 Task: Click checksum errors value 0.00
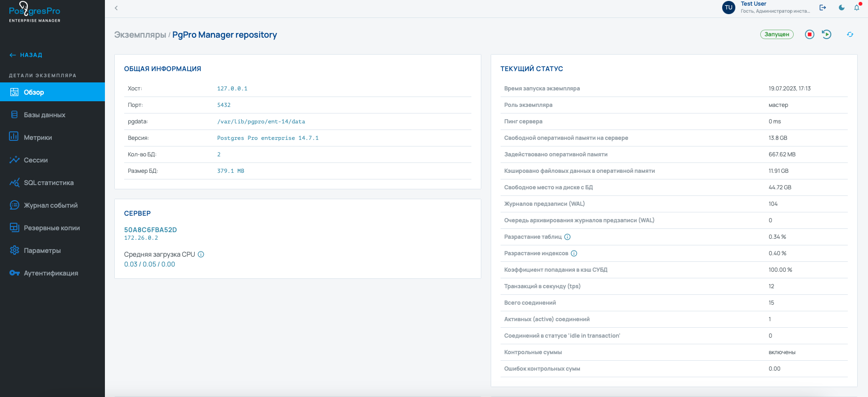pyautogui.click(x=774, y=369)
